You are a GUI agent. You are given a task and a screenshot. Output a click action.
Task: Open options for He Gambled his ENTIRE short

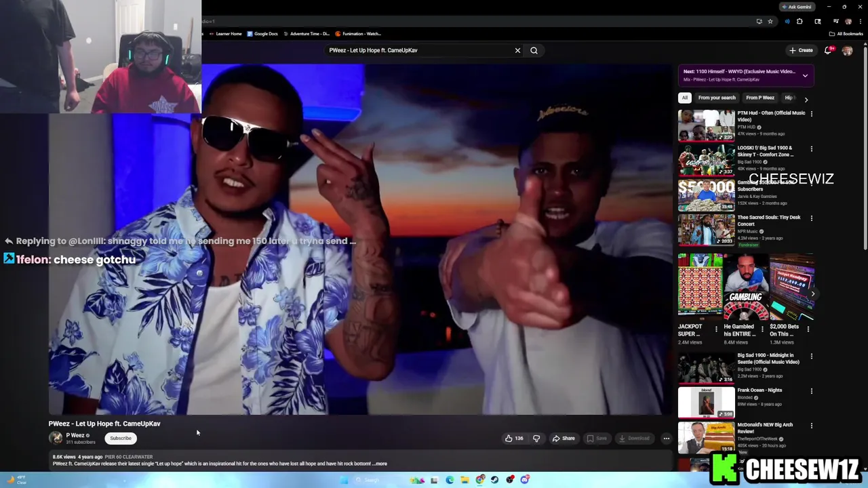pyautogui.click(x=762, y=329)
